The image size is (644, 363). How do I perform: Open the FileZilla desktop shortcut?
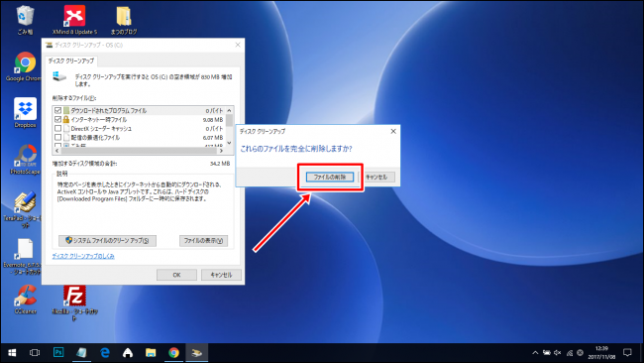tap(74, 302)
